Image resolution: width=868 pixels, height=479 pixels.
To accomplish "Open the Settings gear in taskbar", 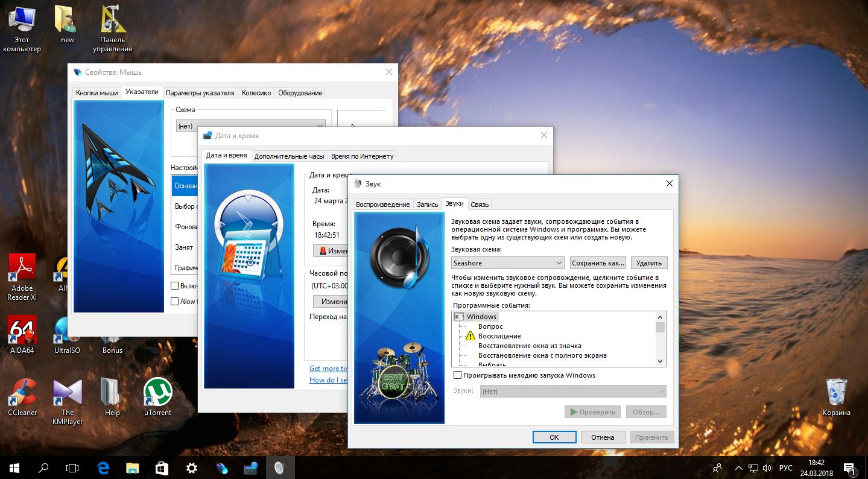I will pyautogui.click(x=191, y=468).
